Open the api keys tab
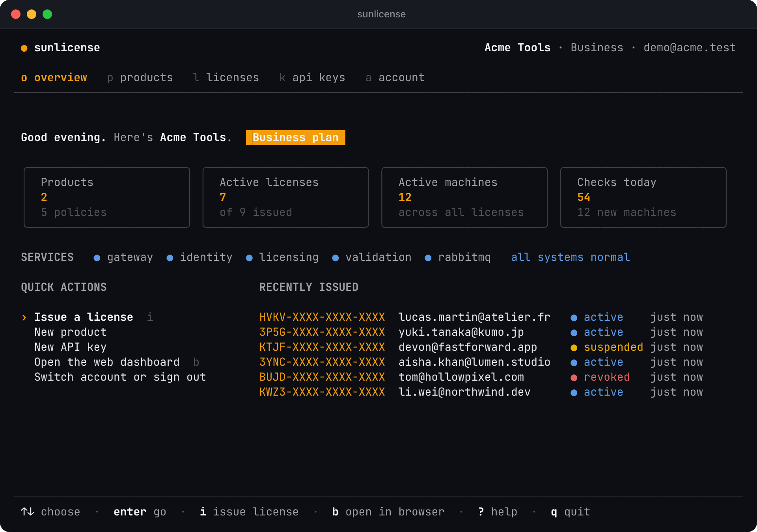This screenshot has height=532, width=757. [x=312, y=78]
